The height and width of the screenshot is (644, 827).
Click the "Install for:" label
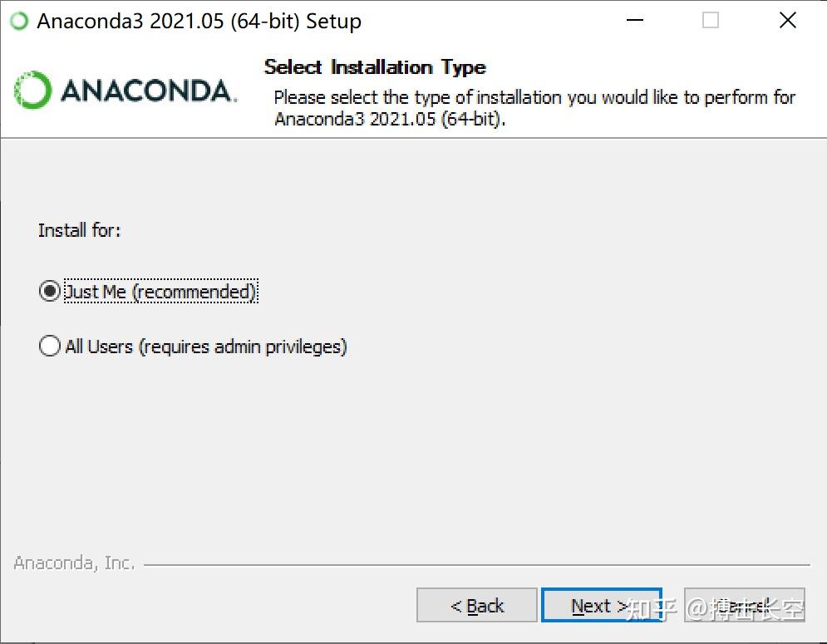[x=80, y=230]
